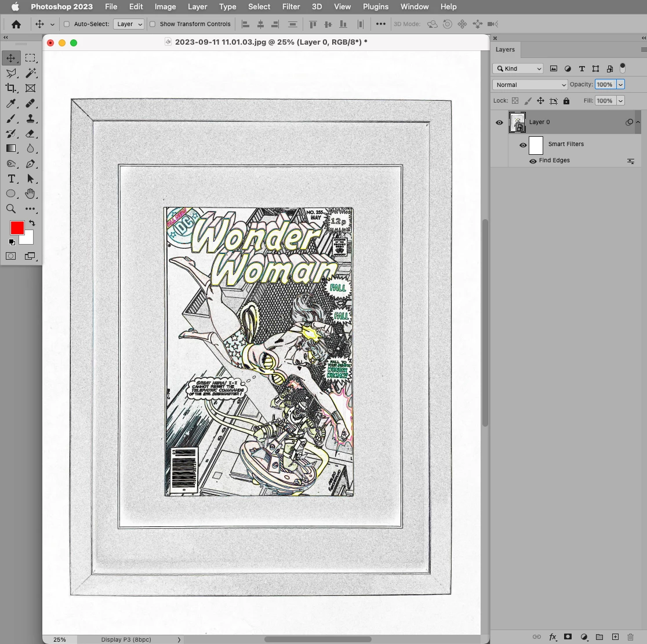Open Layers panel options menu
The height and width of the screenshot is (644, 647).
pyautogui.click(x=644, y=49)
